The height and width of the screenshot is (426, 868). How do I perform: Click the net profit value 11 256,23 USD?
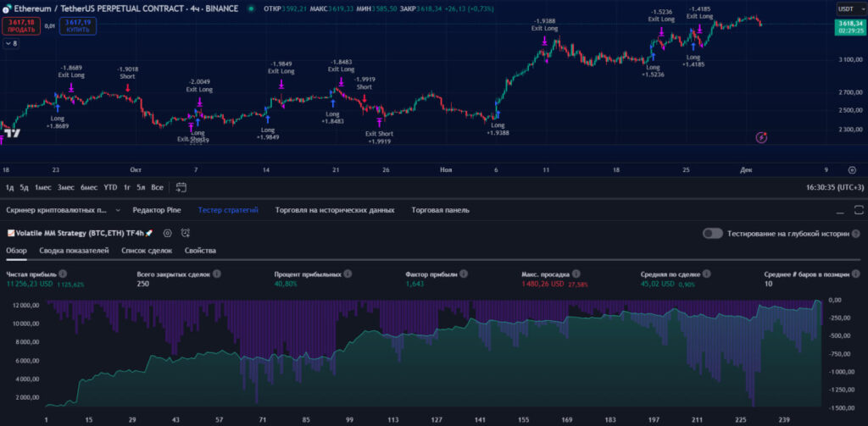(30, 284)
